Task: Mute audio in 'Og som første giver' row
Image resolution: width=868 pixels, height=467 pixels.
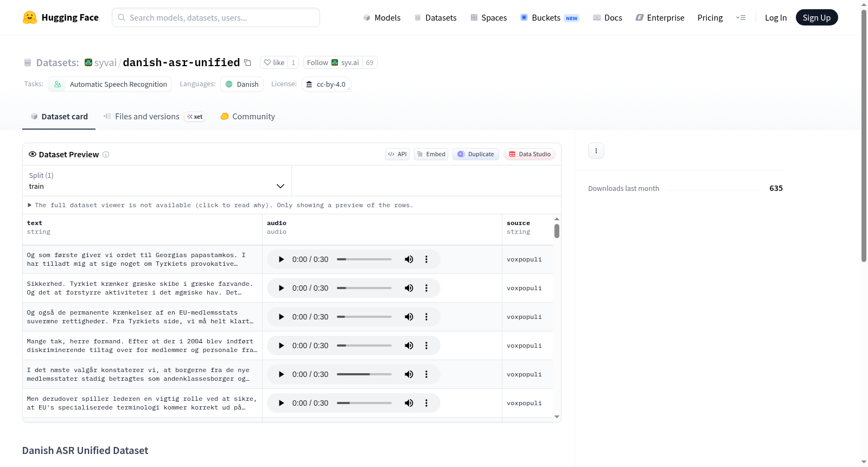Action: click(x=409, y=259)
